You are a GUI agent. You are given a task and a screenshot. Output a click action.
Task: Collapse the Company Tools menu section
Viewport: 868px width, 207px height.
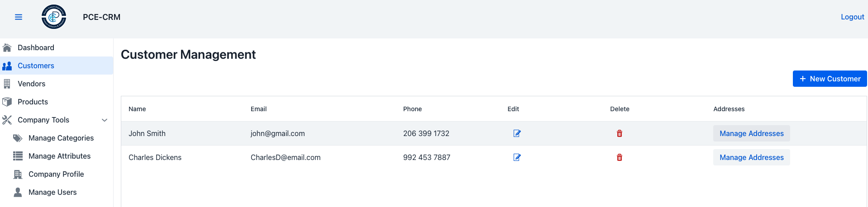click(x=43, y=120)
